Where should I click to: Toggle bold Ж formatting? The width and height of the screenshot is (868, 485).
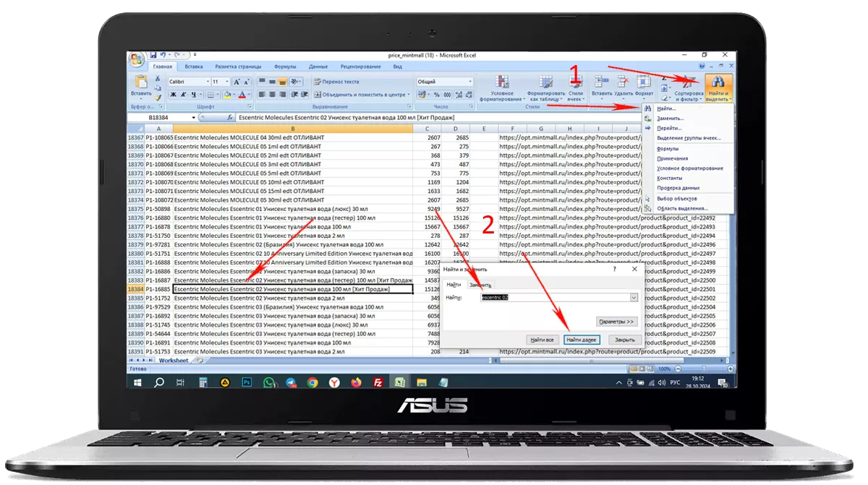pos(174,95)
